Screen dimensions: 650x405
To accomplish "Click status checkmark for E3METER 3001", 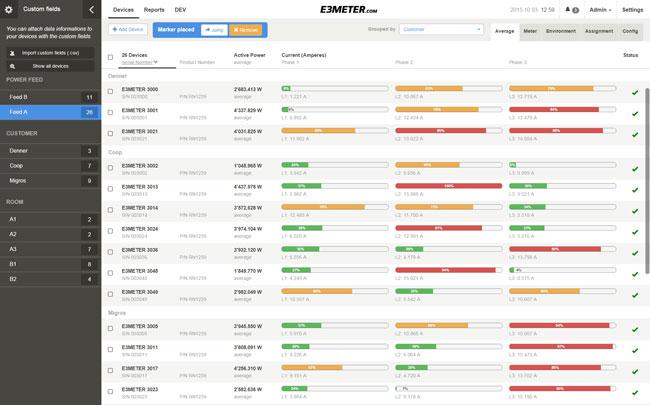I will pos(635,114).
